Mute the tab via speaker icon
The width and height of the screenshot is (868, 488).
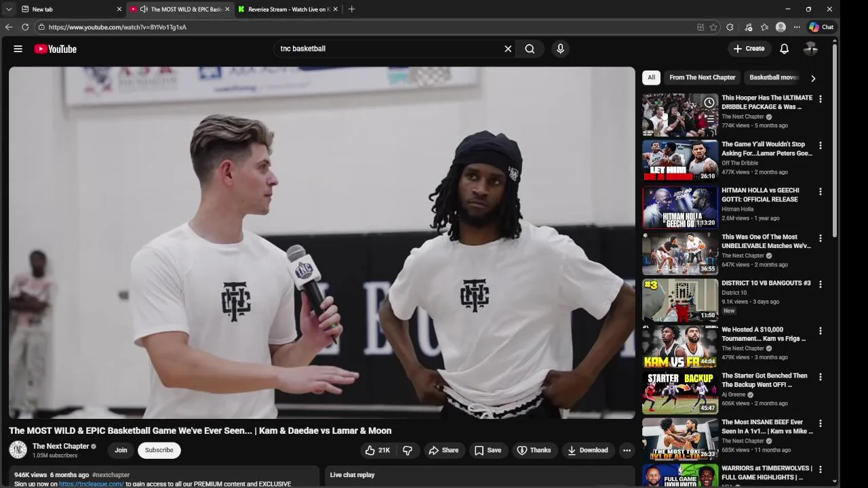(x=144, y=9)
